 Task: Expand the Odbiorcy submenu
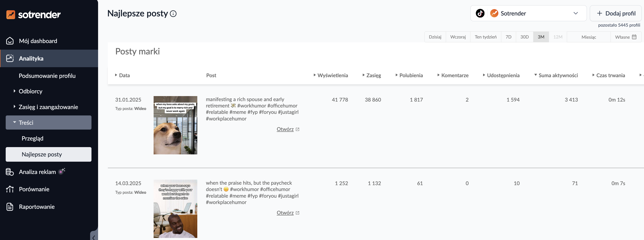click(30, 91)
